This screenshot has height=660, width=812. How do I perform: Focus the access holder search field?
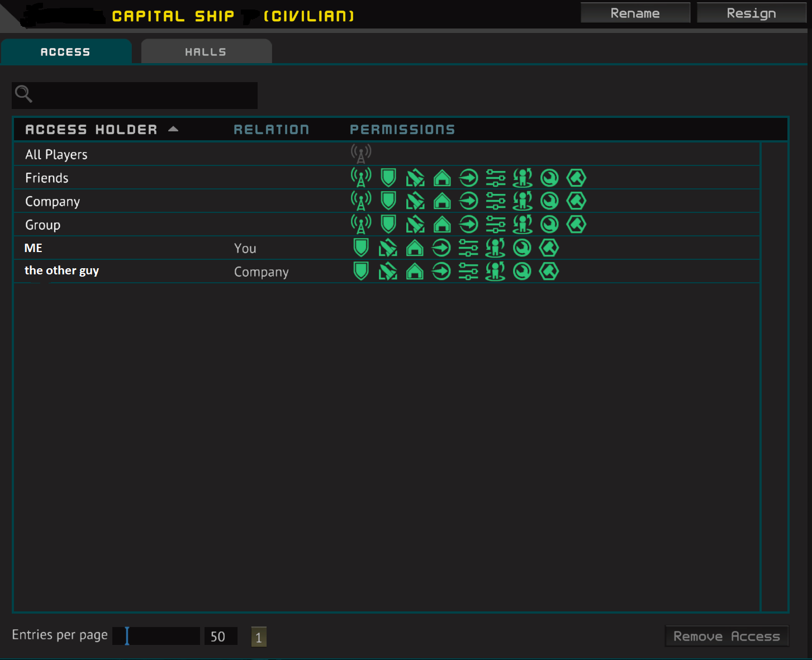click(x=135, y=95)
